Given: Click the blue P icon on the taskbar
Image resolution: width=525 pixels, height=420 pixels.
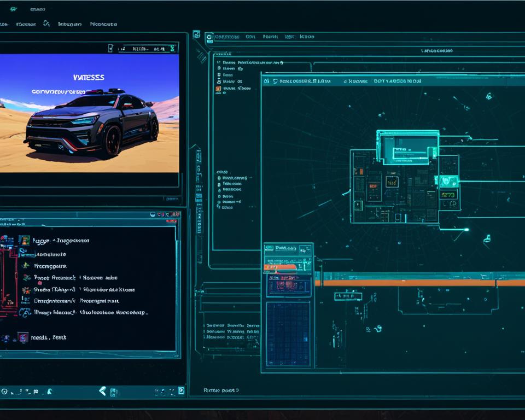Looking at the screenshot, I should (x=180, y=391).
